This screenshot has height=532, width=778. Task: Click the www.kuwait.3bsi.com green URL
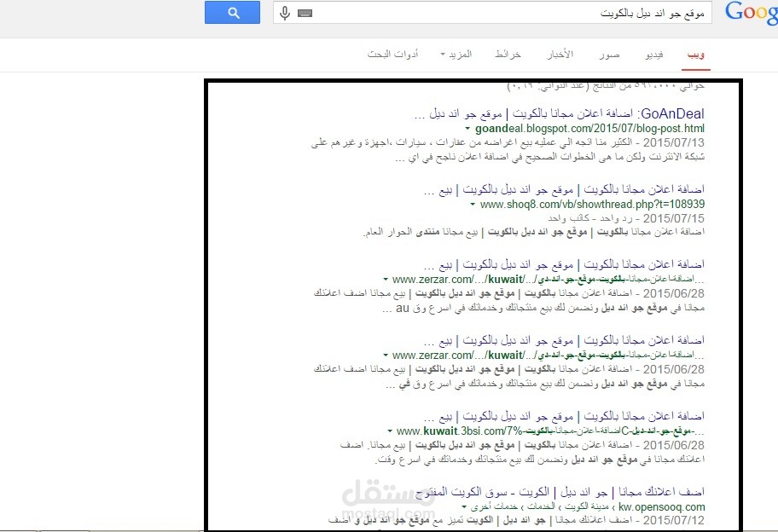pos(550,431)
